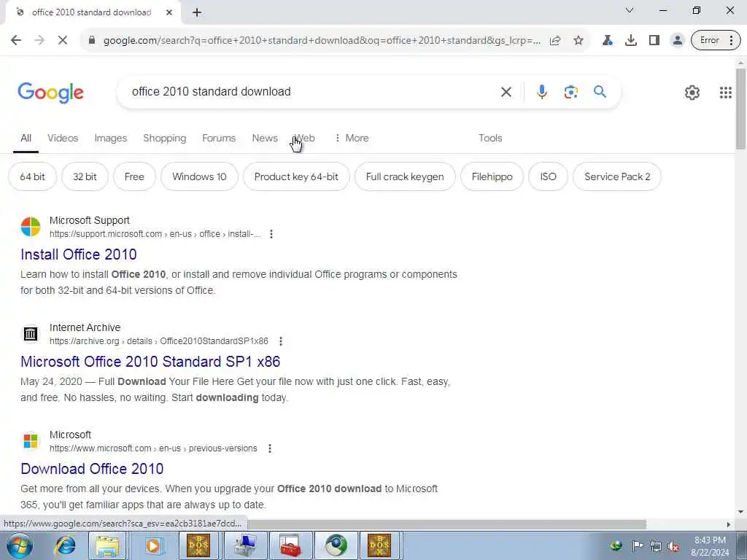This screenshot has height=560, width=747.
Task: Start voice search with microphone
Action: [542, 92]
